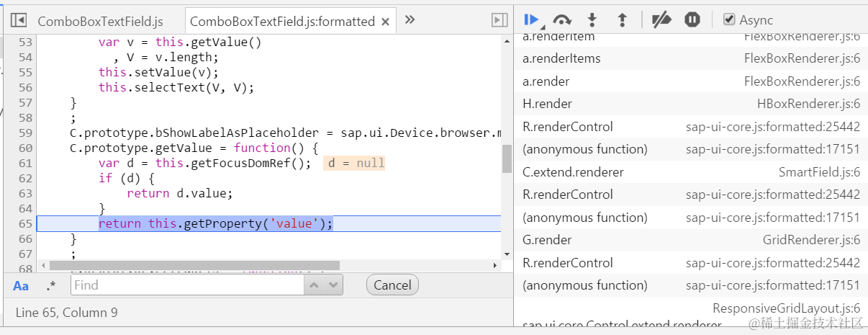Jump to next search match arrow
Viewport: 868px width, 335px height.
[333, 285]
